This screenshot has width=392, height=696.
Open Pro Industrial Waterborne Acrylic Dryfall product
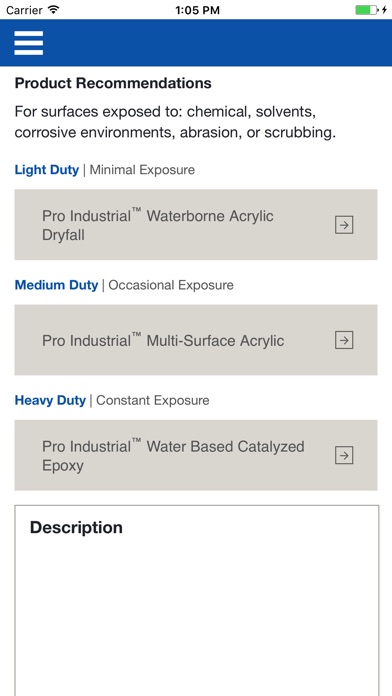click(196, 225)
